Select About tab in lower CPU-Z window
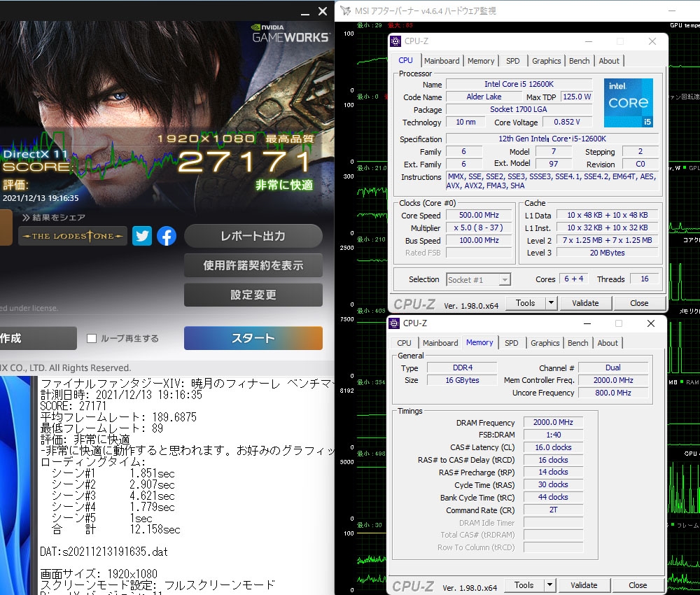Image resolution: width=700 pixels, height=595 pixels. [x=608, y=343]
